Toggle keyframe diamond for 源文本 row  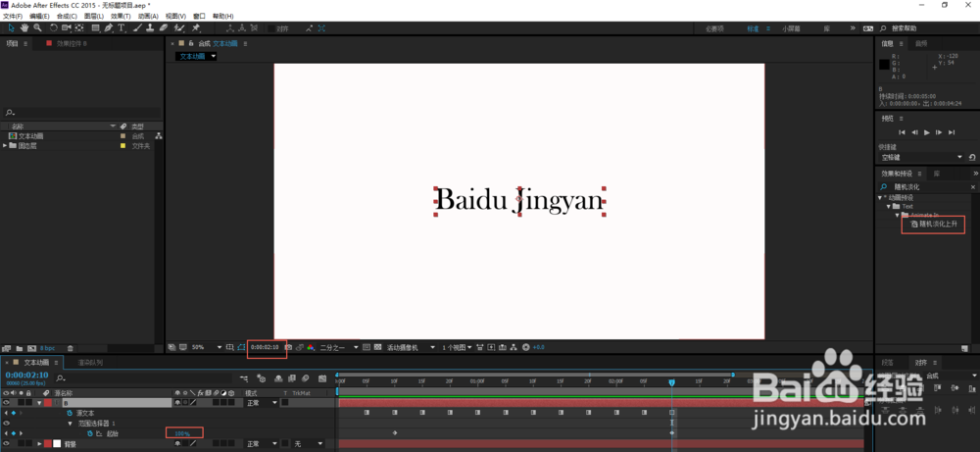[x=13, y=413]
